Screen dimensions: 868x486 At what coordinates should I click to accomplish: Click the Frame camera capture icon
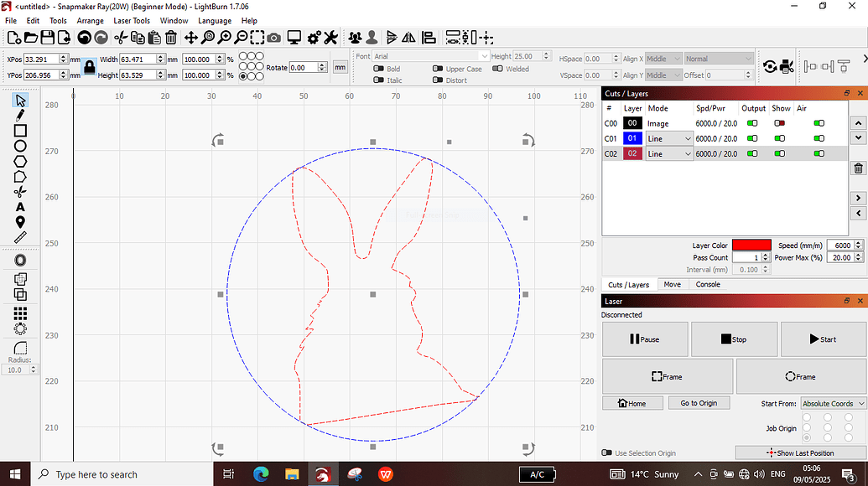coord(274,37)
